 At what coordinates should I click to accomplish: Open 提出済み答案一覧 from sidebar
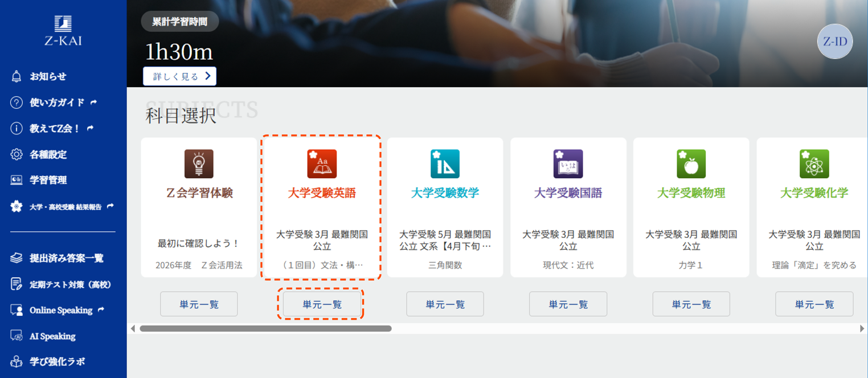(66, 258)
